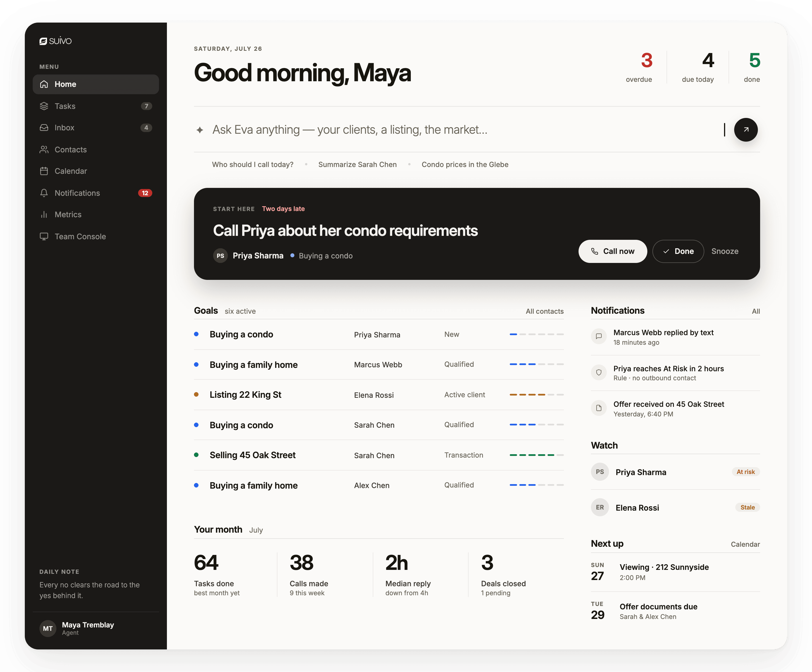Viewport: 812px width, 672px height.
Task: Open the Selling 45 Oak Street goal
Action: coord(379,455)
